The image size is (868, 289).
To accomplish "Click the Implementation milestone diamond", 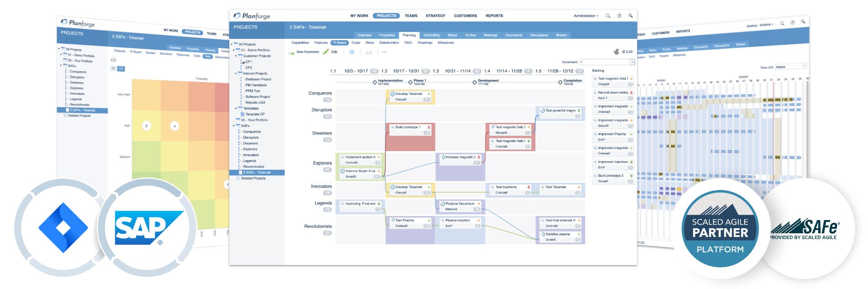I will [375, 83].
